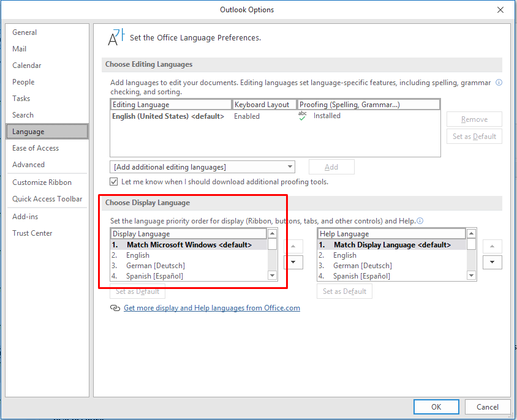Click the Display Language list scroll-down arrow

(272, 276)
